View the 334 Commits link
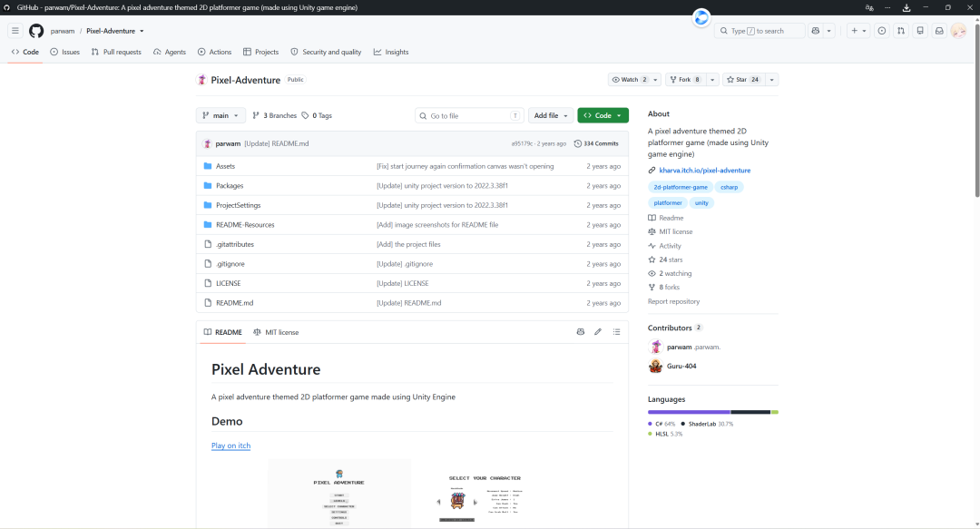 tap(596, 143)
